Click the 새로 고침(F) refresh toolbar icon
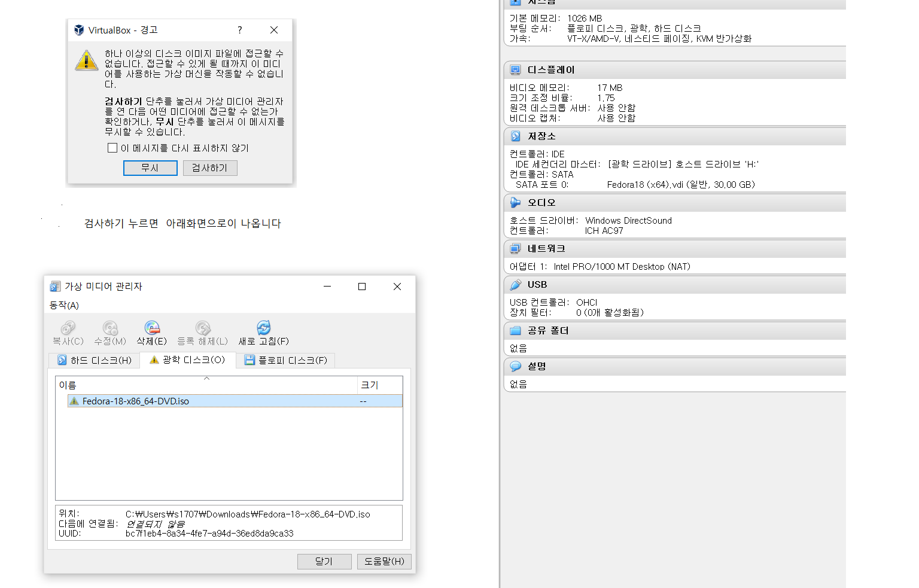 tap(264, 328)
